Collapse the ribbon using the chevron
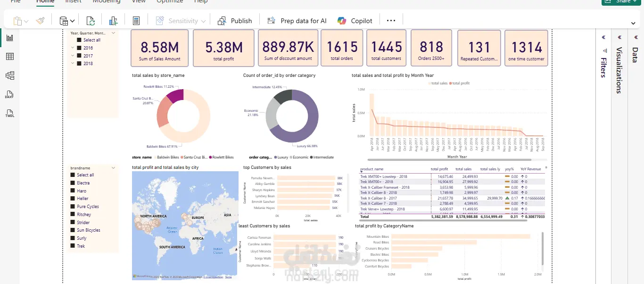The height and width of the screenshot is (284, 644). 633,23
